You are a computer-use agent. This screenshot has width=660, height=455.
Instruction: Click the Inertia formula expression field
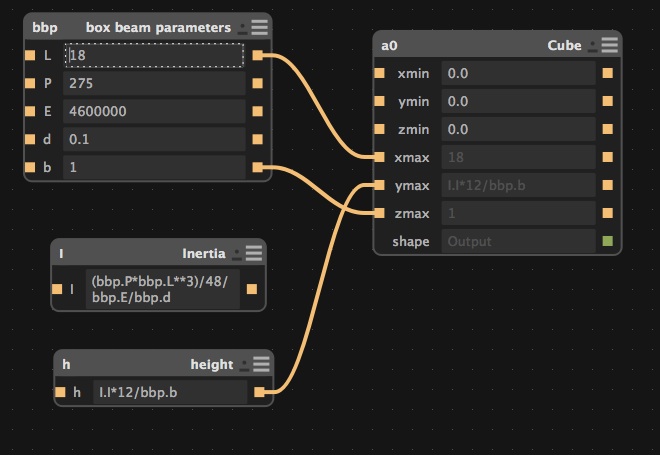coord(160,290)
